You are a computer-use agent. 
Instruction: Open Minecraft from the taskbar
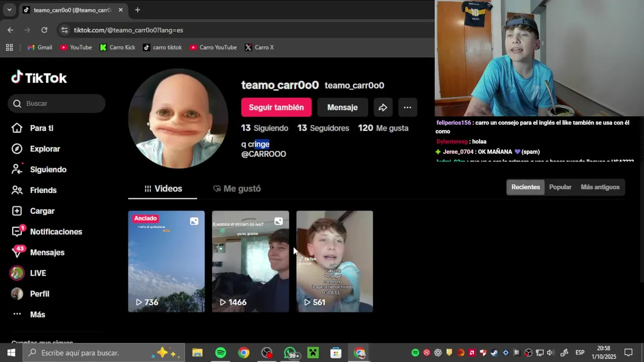[313, 353]
